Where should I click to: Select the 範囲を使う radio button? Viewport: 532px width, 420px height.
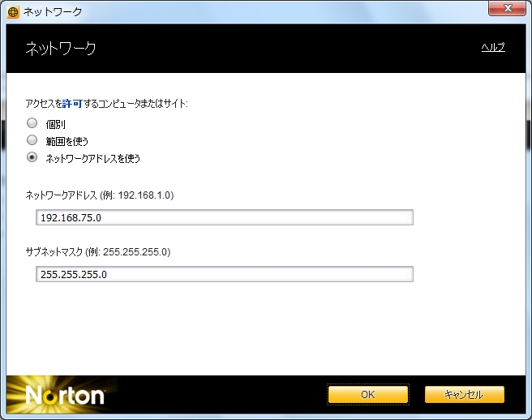(x=32, y=140)
